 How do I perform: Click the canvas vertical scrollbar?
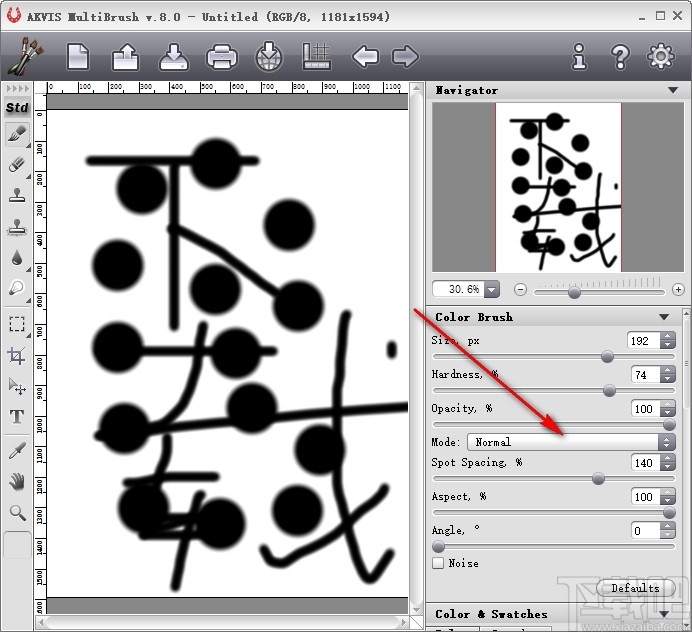416,349
